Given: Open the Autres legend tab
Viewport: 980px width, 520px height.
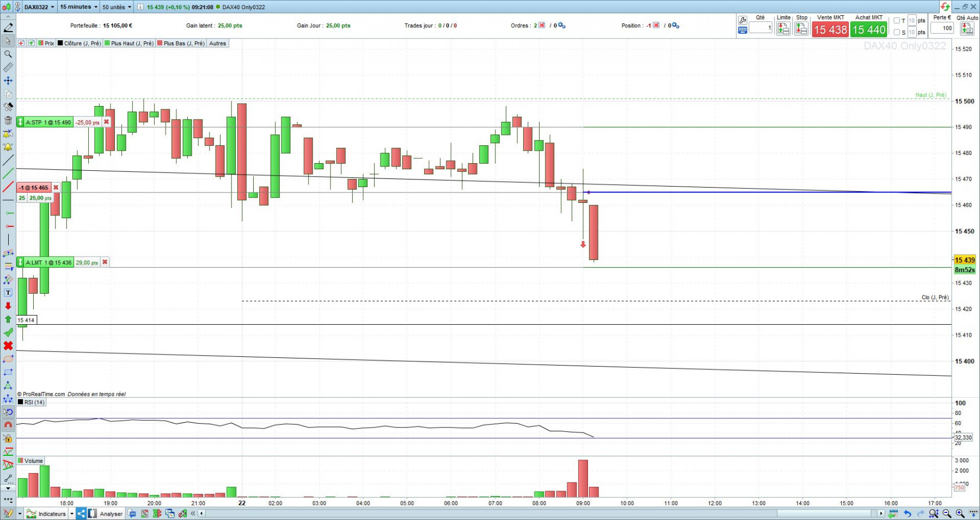Looking at the screenshot, I should pos(218,43).
